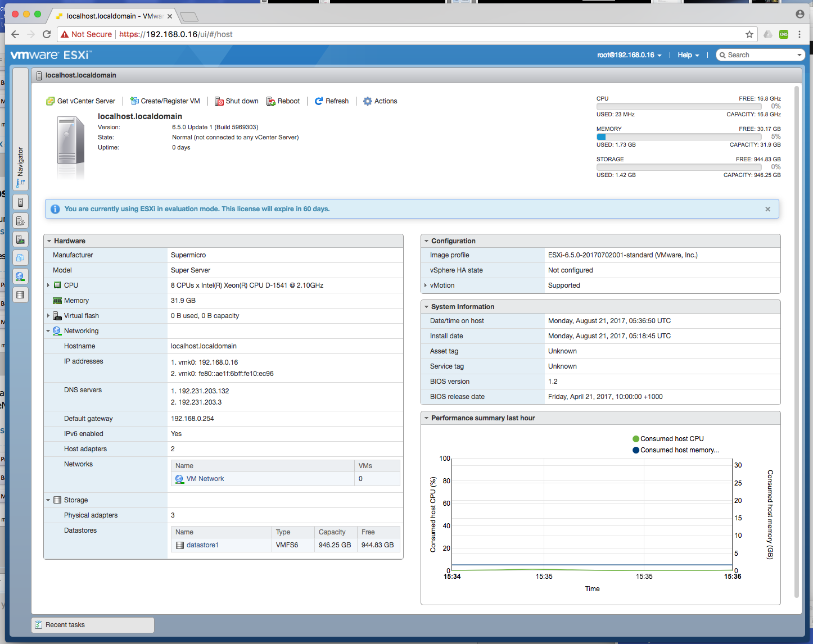Click the Shut down icon
This screenshot has height=644, width=813.
click(x=219, y=101)
